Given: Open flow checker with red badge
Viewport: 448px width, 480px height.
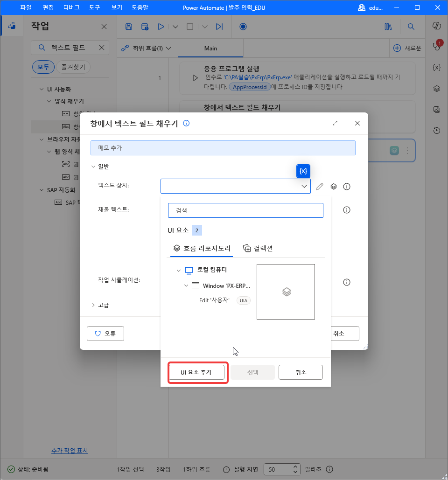Looking at the screenshot, I should pyautogui.click(x=437, y=46).
